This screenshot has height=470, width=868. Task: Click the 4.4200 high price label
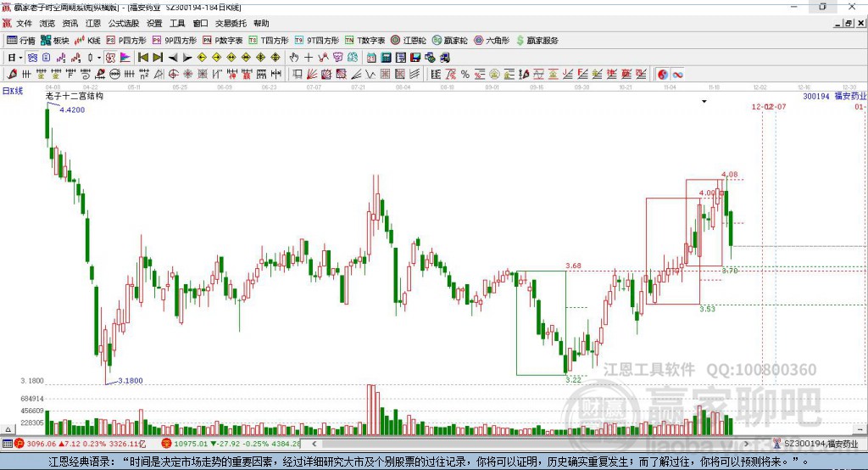72,109
